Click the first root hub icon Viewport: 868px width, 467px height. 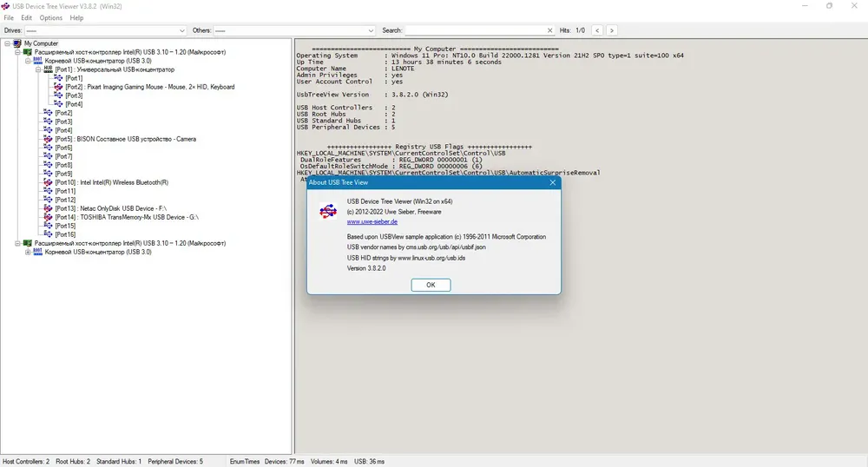(x=37, y=60)
